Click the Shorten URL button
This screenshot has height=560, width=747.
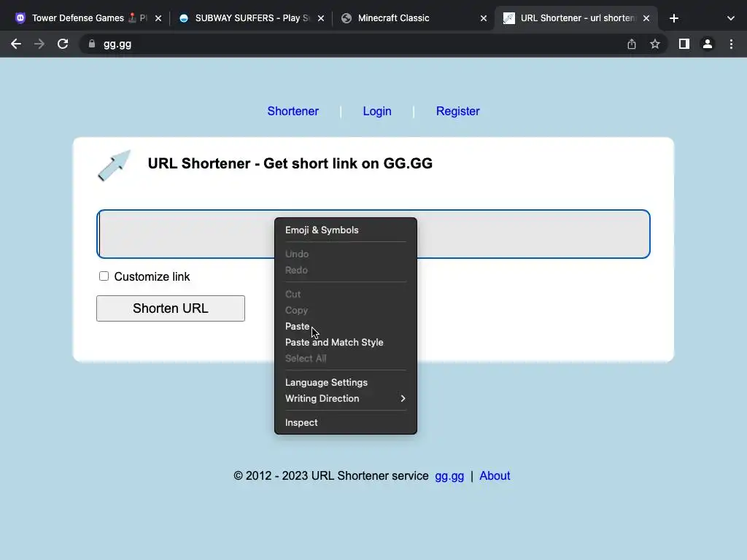click(x=171, y=308)
